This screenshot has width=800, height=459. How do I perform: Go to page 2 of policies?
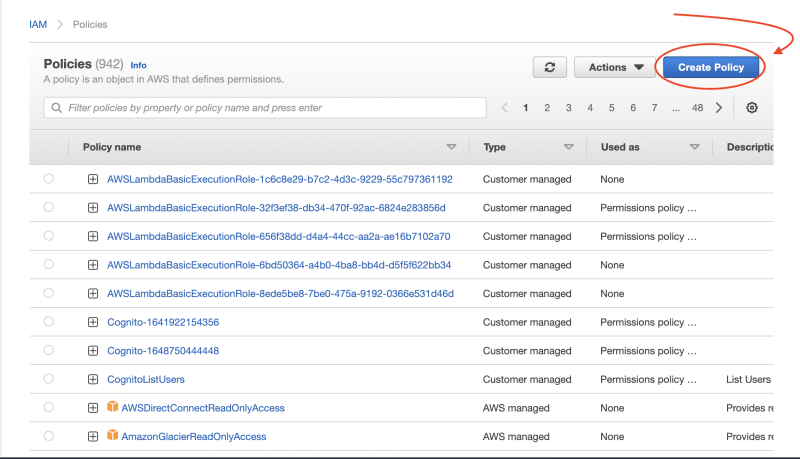[x=547, y=108]
